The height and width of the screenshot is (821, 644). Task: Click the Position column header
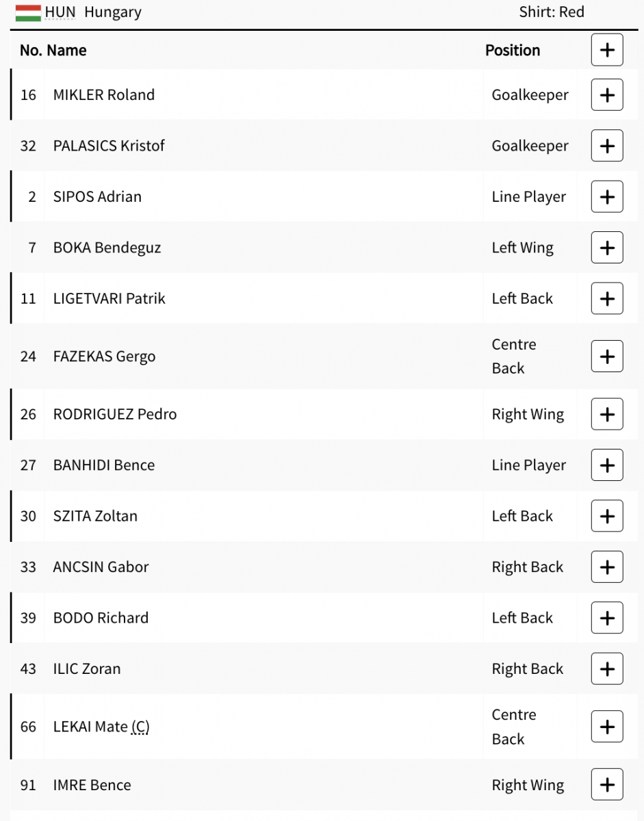[513, 50]
